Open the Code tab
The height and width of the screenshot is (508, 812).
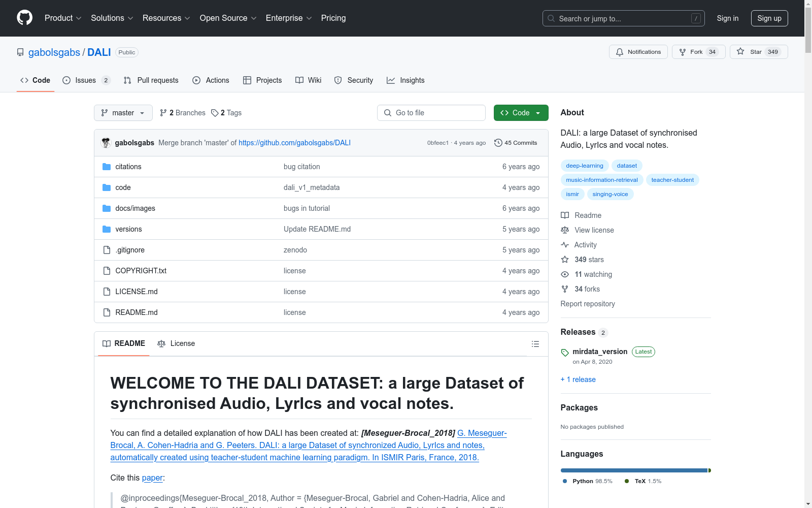[x=36, y=80]
